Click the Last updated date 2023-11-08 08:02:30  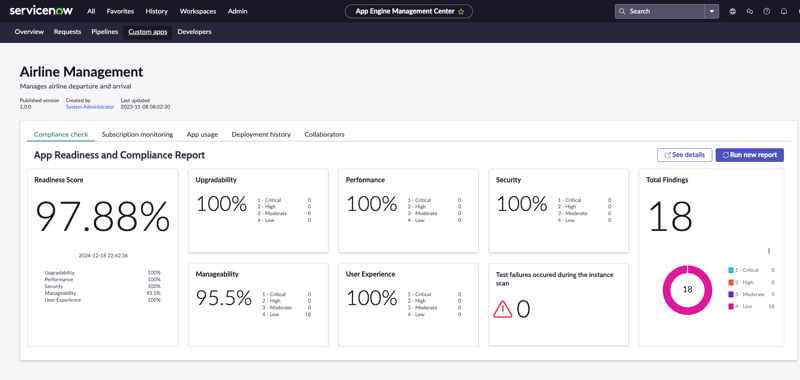(145, 107)
